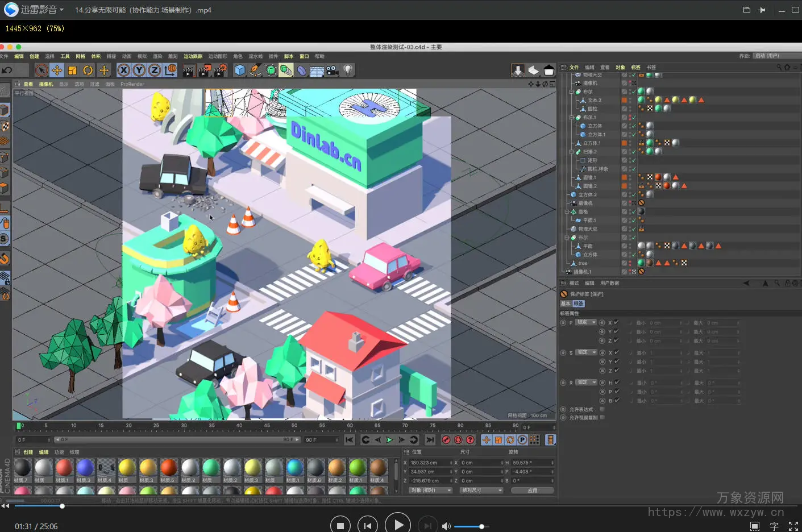Viewport: 802px width, 532px height.
Task: Click the 应用 button in the coordinates panel
Action: (532, 490)
